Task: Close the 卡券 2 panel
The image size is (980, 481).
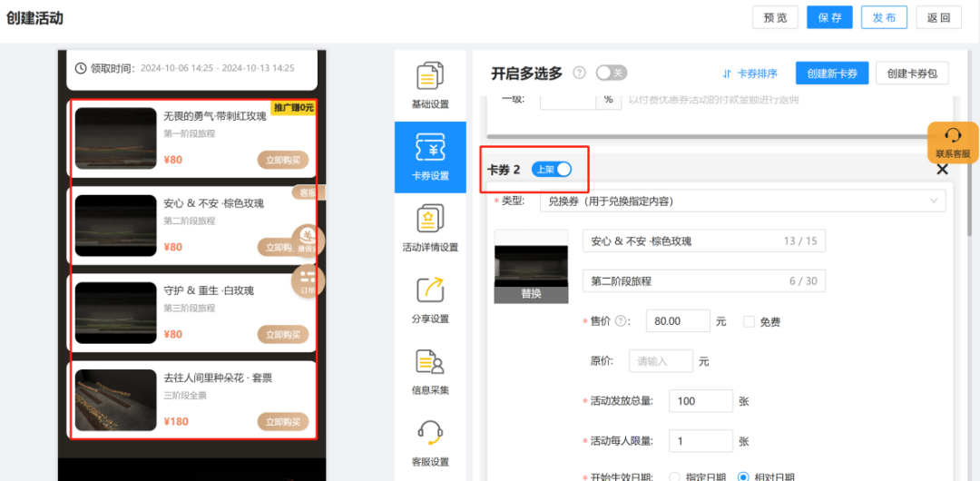Action: (x=942, y=170)
